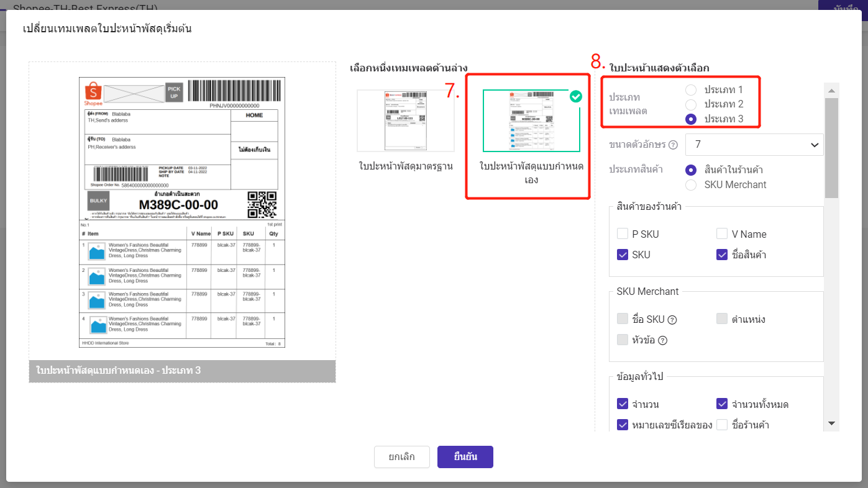Select ประเภท 2 template type
868x488 pixels.
[691, 104]
